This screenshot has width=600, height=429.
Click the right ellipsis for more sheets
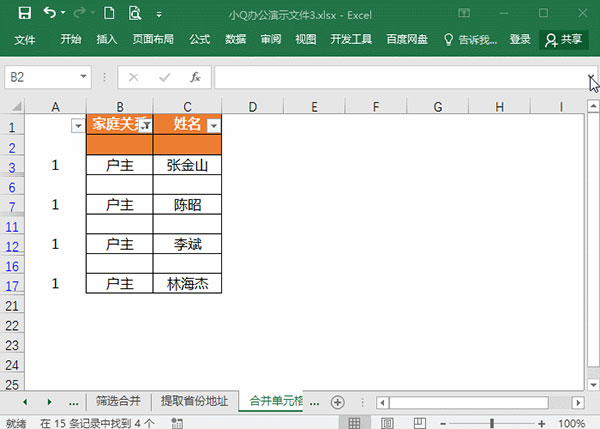click(x=315, y=403)
